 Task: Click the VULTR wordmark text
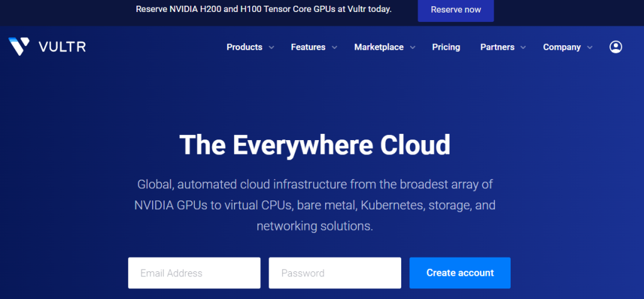tap(62, 47)
